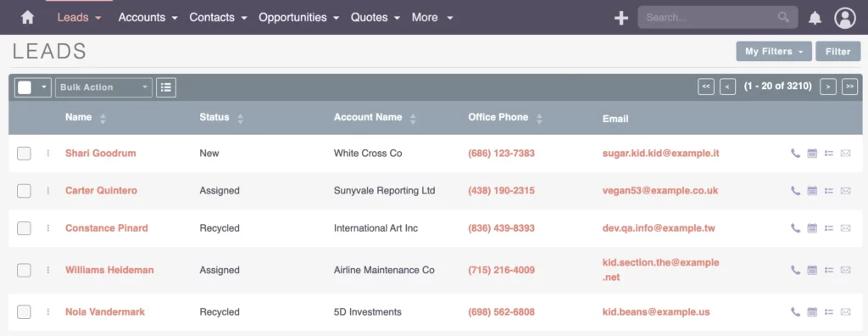The image size is (868, 336).
Task: Email vegan53@example.co.uk
Action: click(659, 191)
